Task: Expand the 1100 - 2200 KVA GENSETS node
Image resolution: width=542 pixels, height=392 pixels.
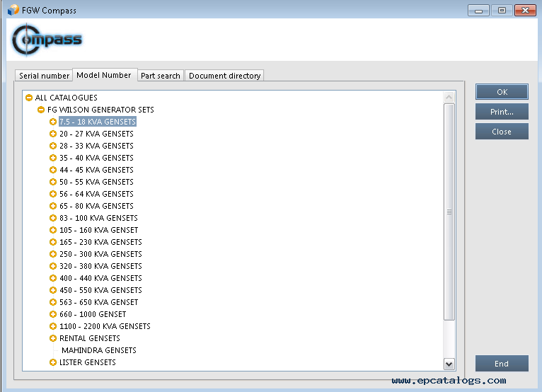Action: 53,326
